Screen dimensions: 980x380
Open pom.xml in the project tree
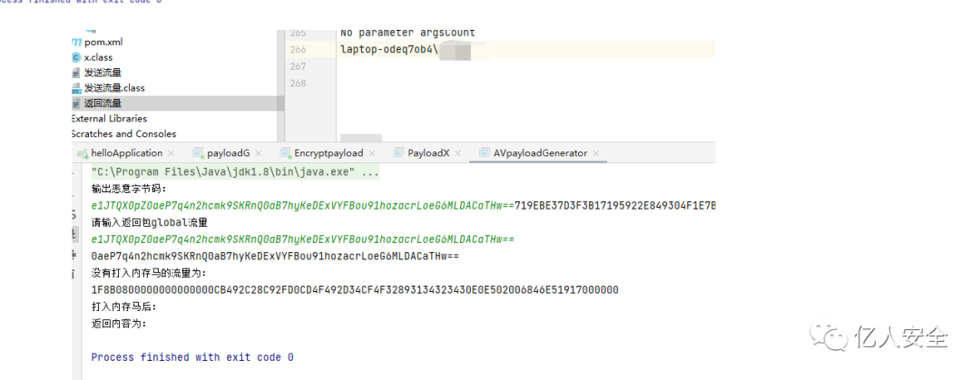pyautogui.click(x=103, y=42)
